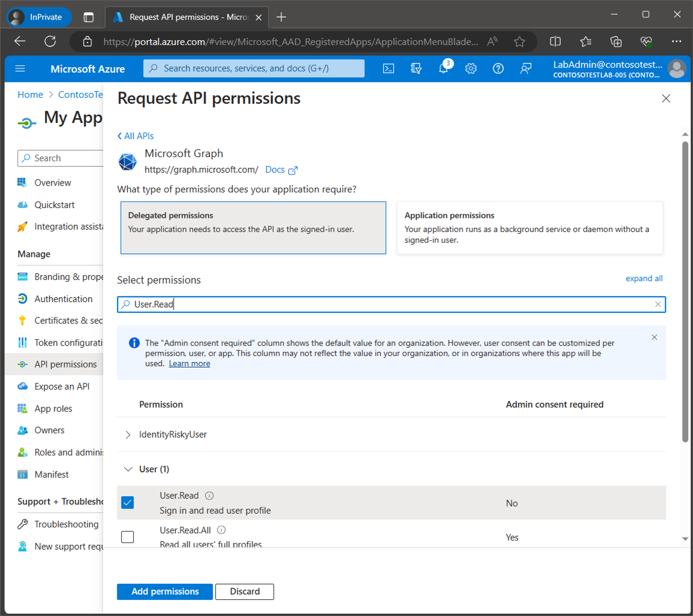Click ContosoTe breadcrumb link
The width and height of the screenshot is (693, 616).
(80, 95)
